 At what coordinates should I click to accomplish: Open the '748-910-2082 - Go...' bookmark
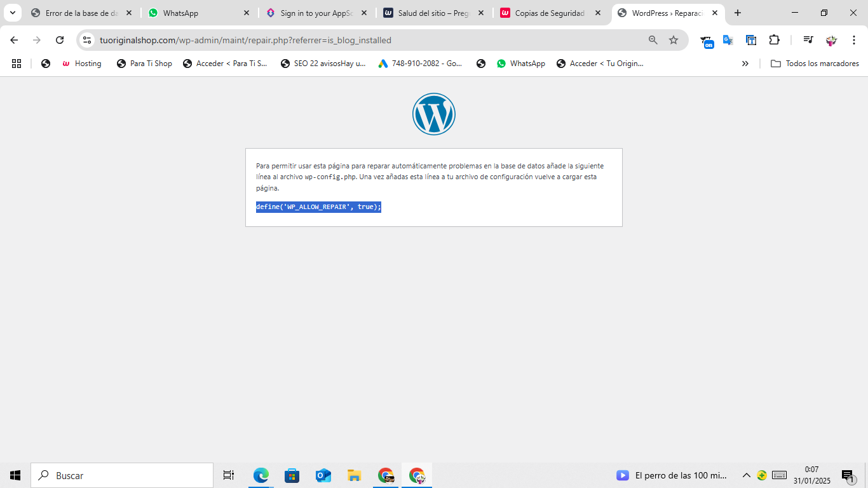tap(421, 64)
